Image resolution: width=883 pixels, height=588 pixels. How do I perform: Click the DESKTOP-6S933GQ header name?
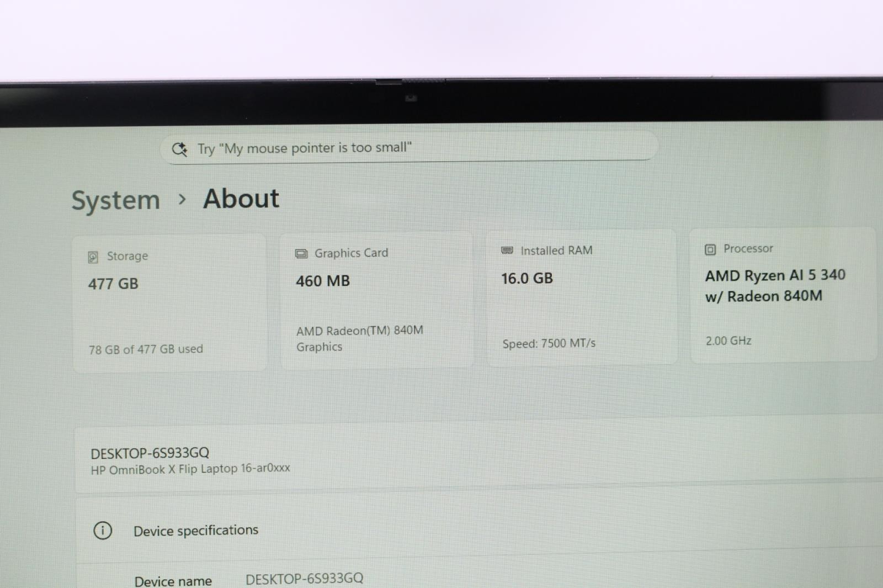click(x=150, y=453)
